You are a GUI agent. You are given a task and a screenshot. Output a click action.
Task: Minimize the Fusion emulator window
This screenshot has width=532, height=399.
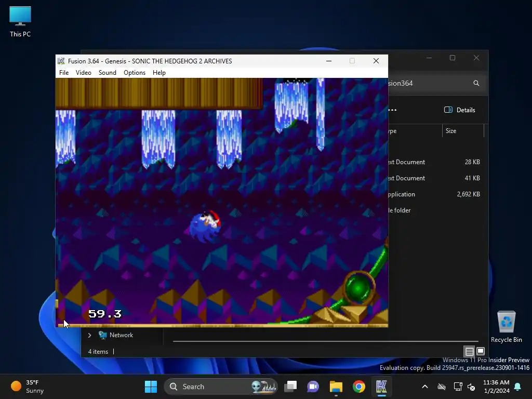tap(329, 61)
